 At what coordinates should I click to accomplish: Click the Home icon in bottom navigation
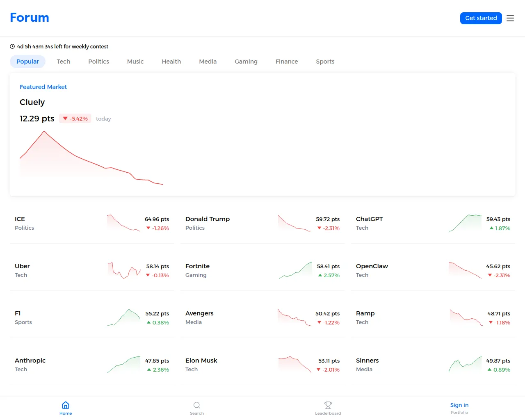66,405
